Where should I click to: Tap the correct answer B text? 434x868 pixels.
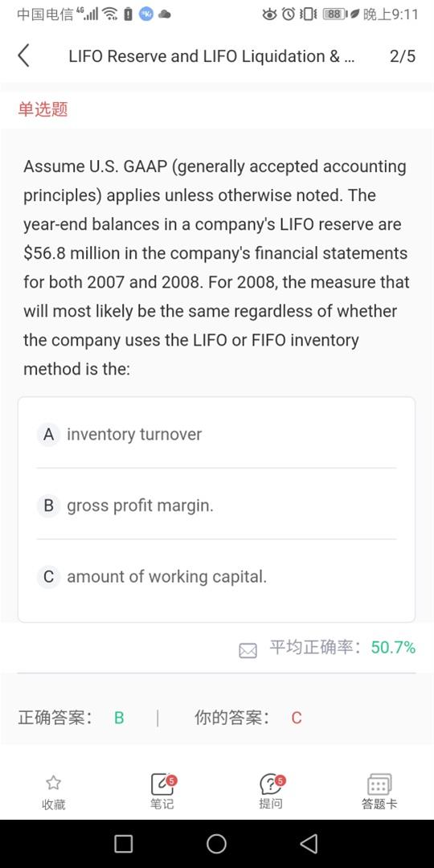pos(119,718)
